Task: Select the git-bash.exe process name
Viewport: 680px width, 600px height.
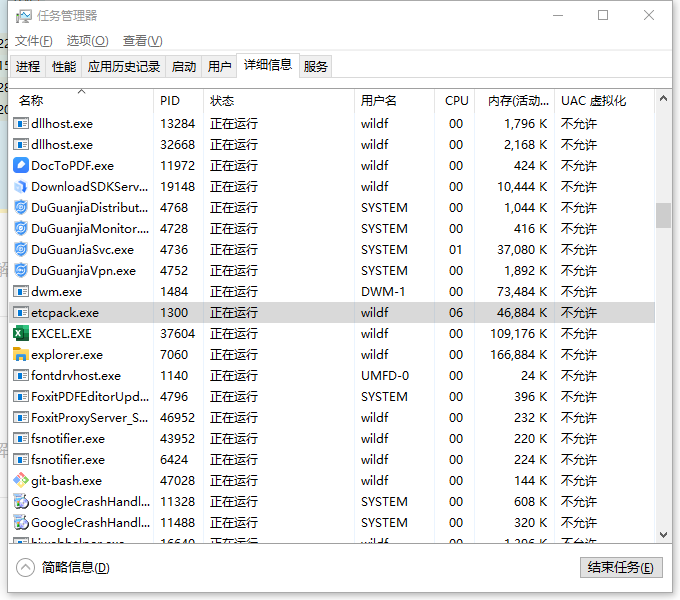Action: (66, 480)
